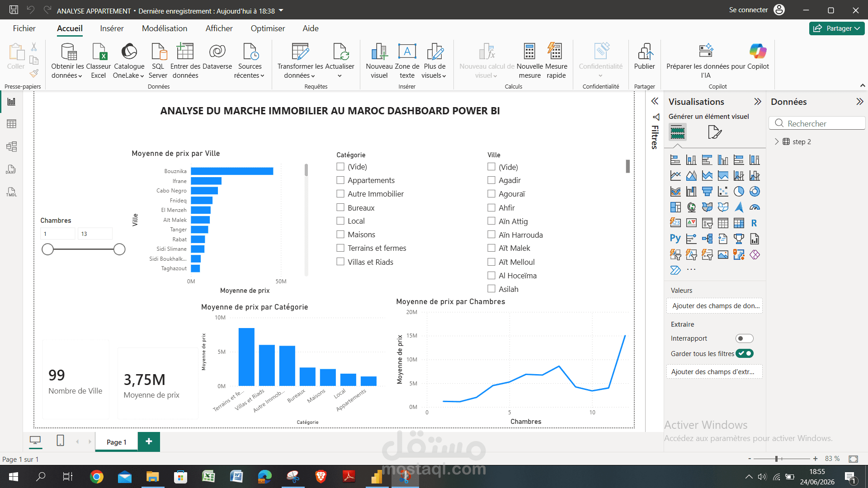Click the Chambres slider left handle
Screen dimensions: 868x488
pos(47,249)
